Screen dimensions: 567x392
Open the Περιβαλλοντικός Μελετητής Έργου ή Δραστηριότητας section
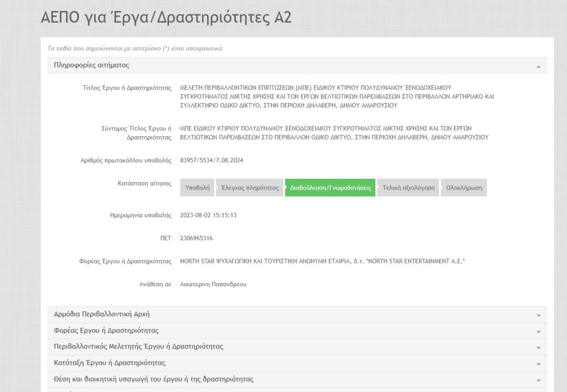click(138, 347)
